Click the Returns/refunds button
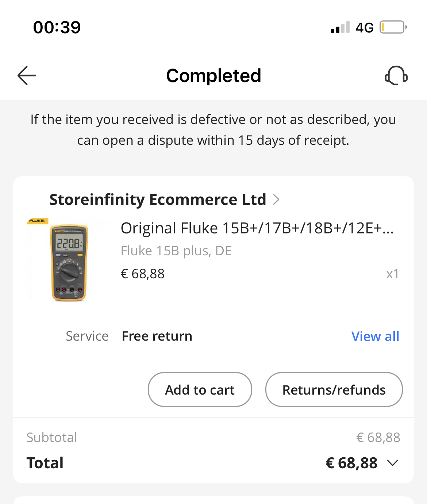The image size is (427, 504). (334, 389)
